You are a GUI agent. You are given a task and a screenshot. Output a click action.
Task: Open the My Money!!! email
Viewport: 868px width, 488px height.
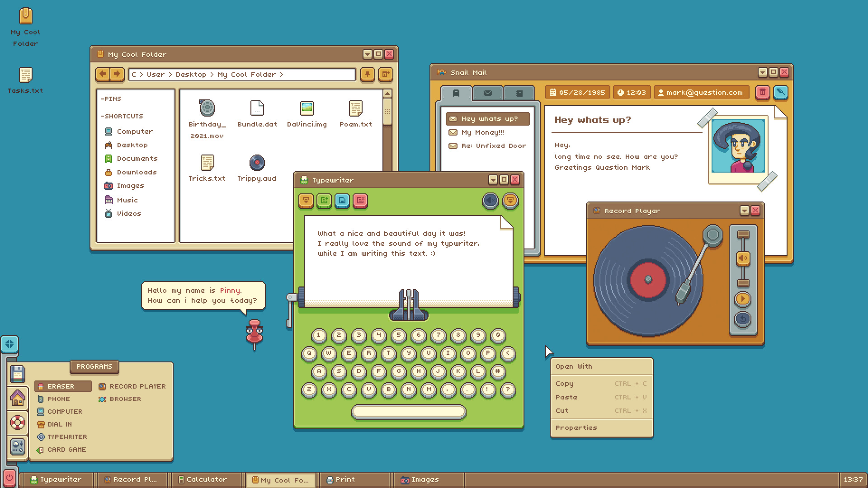[x=482, y=132]
